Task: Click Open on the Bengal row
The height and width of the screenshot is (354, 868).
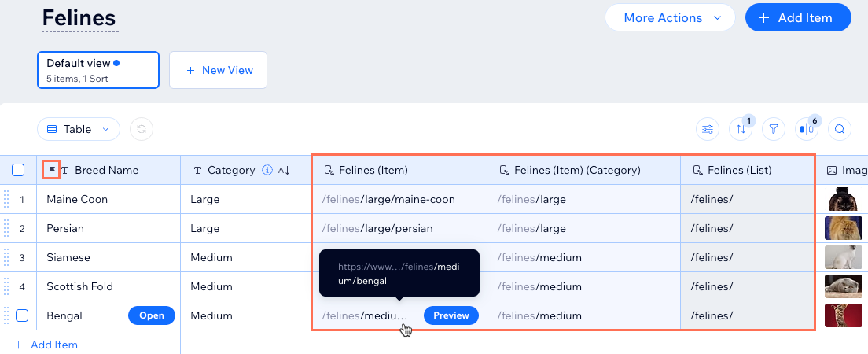Action: (152, 315)
